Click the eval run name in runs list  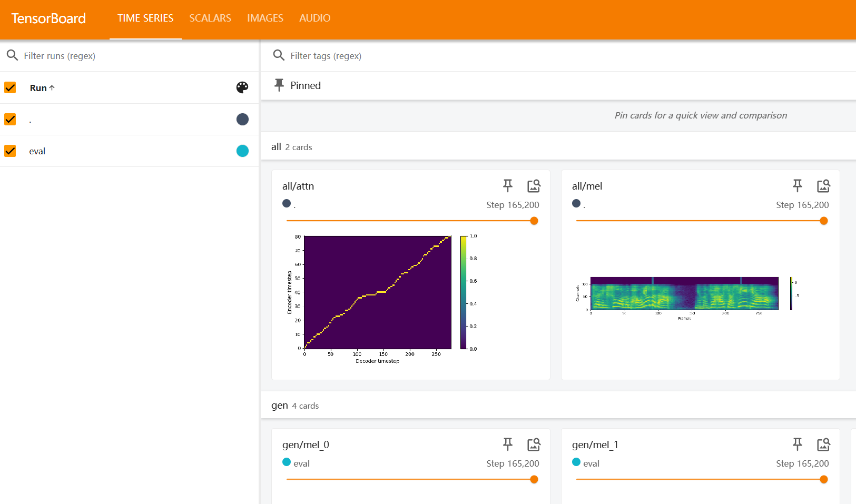37,151
